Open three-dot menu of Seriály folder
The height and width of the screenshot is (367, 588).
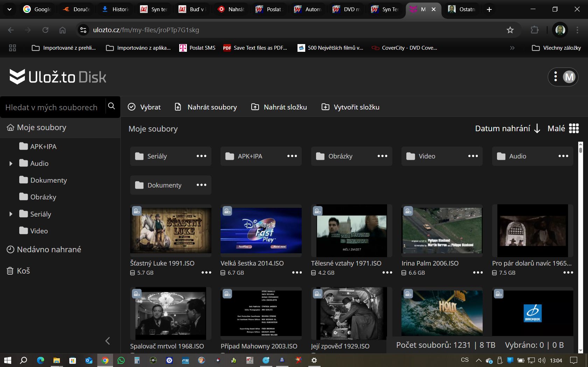point(202,156)
